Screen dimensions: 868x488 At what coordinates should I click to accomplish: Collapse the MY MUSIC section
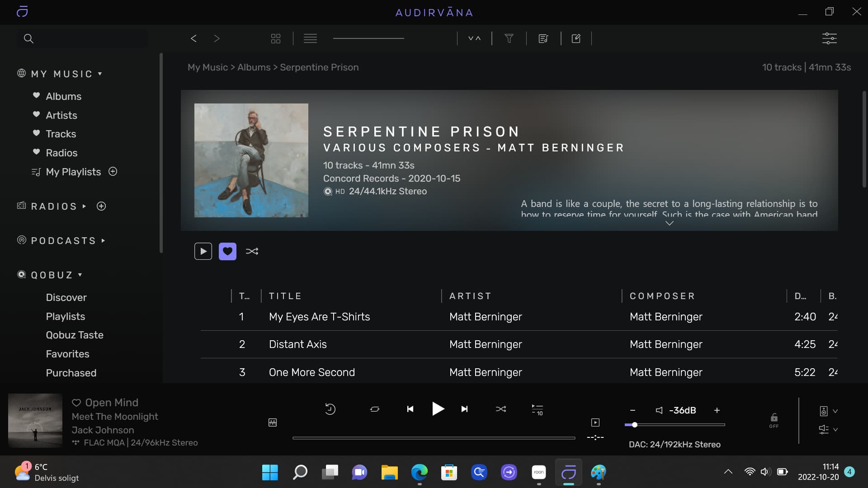(100, 74)
